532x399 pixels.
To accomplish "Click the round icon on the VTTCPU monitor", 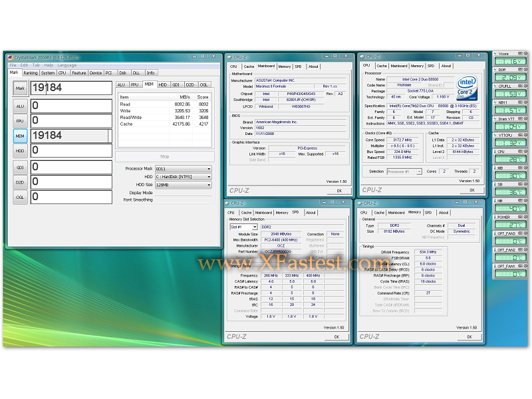I will 525,135.
